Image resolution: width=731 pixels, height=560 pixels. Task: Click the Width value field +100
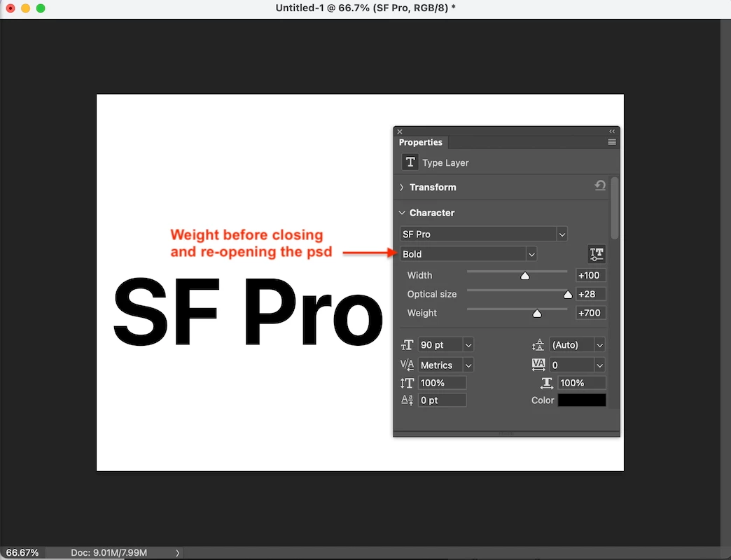(591, 275)
